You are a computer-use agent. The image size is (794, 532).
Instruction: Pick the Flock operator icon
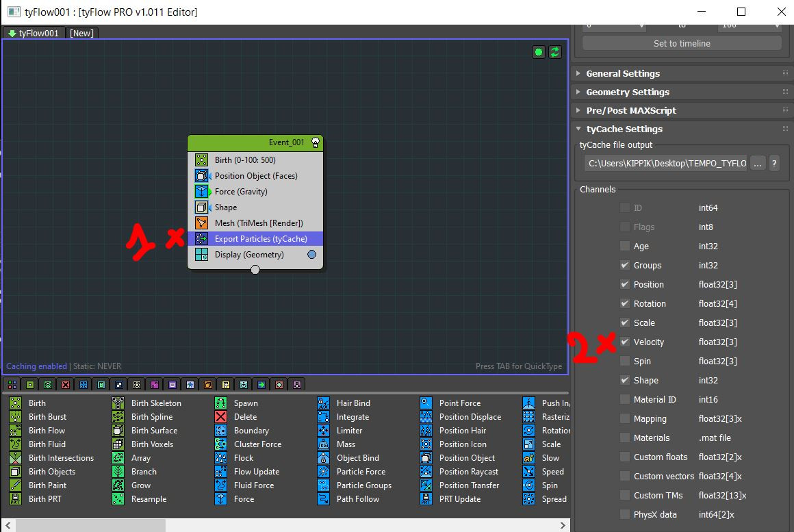click(x=221, y=457)
